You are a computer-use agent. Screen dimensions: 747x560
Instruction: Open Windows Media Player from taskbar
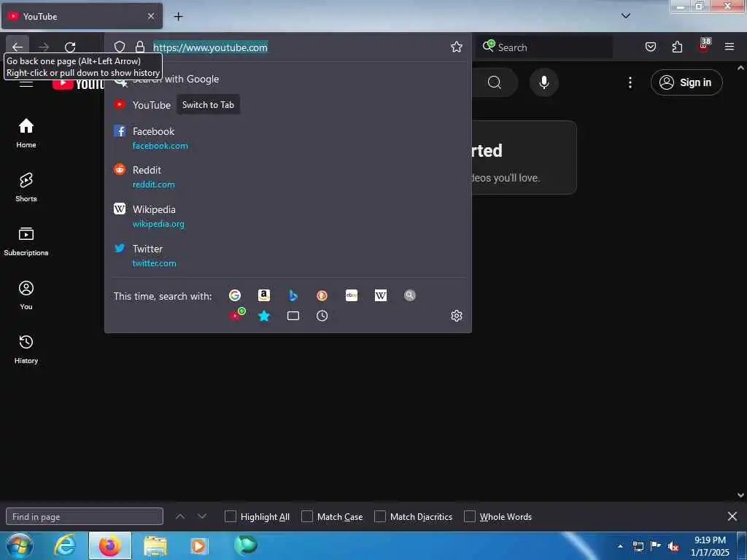click(199, 546)
